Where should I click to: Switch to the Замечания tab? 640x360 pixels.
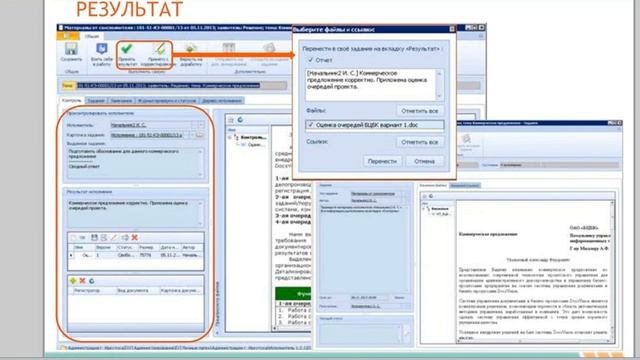click(121, 100)
